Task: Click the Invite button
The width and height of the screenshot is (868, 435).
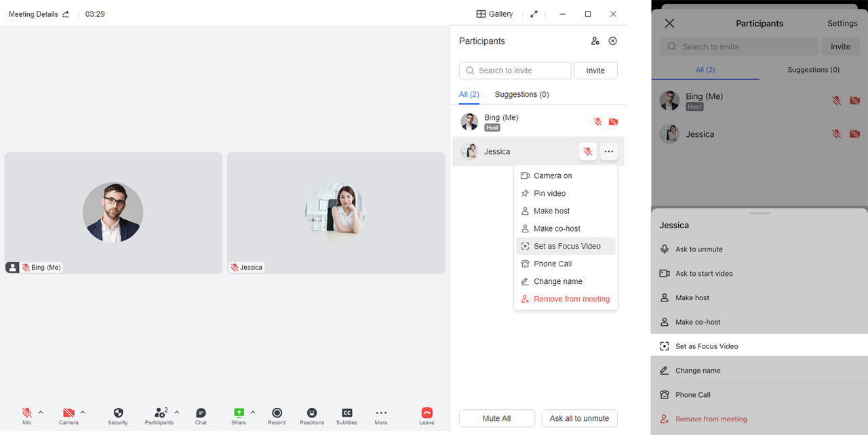Action: [x=595, y=70]
